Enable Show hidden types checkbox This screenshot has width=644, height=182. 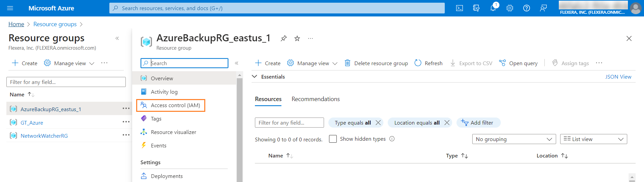point(333,139)
